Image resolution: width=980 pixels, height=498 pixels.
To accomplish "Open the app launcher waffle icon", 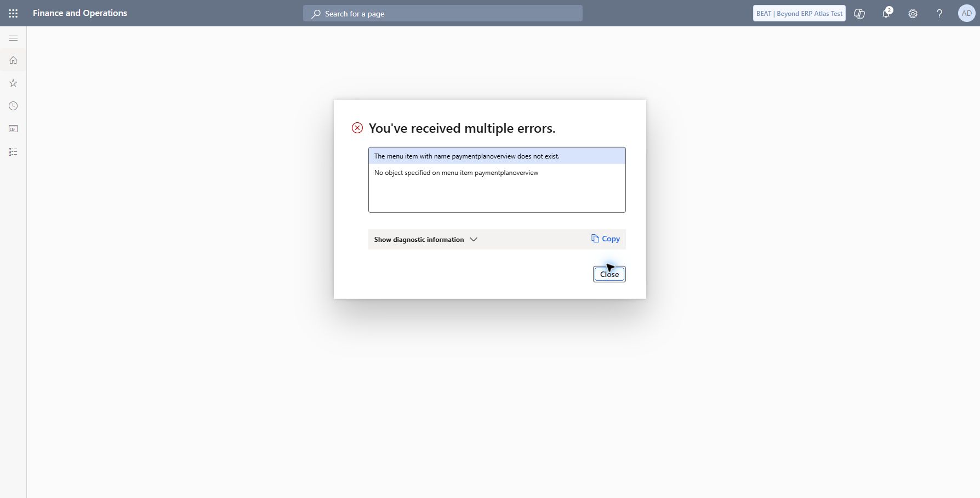I will [13, 13].
